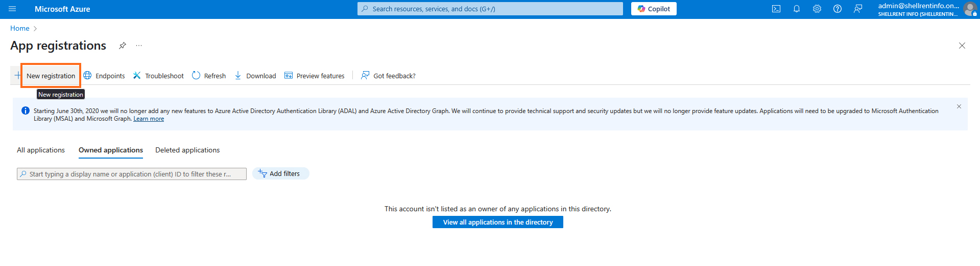The height and width of the screenshot is (266, 980).
Task: Switch to the Deleted applications tab
Action: tap(187, 150)
